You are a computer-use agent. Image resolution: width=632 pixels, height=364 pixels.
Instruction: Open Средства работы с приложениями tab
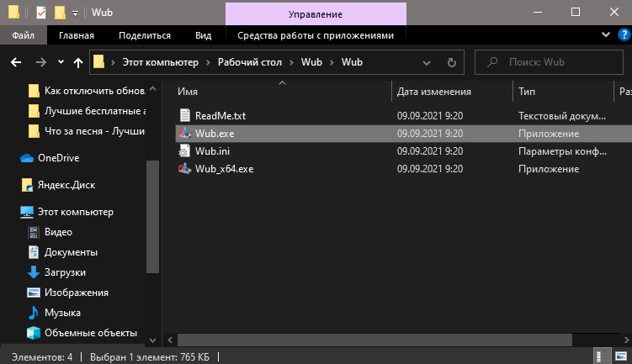coord(316,35)
